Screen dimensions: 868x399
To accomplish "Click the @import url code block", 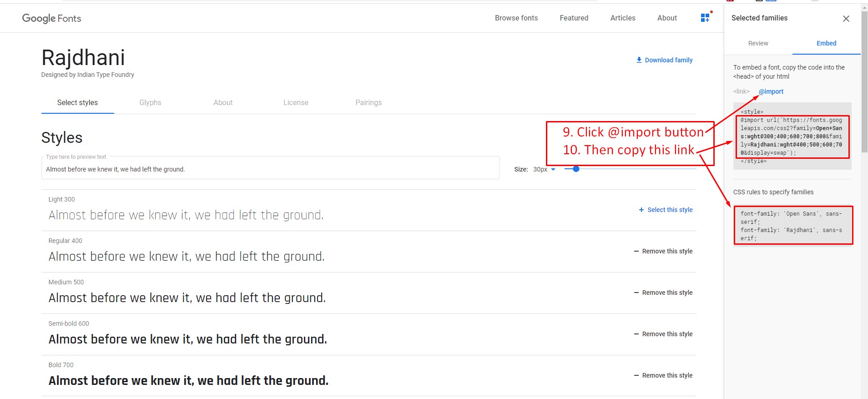I will pos(792,136).
